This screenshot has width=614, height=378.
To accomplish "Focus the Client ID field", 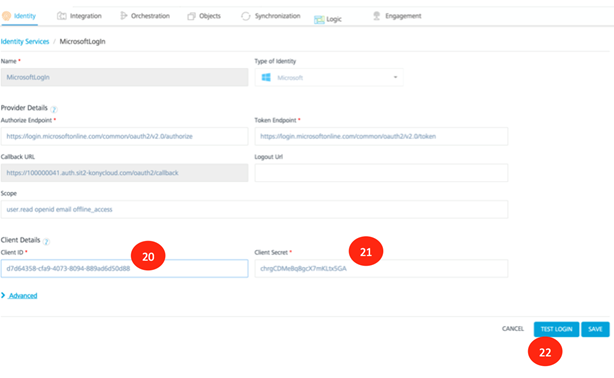I will point(125,269).
